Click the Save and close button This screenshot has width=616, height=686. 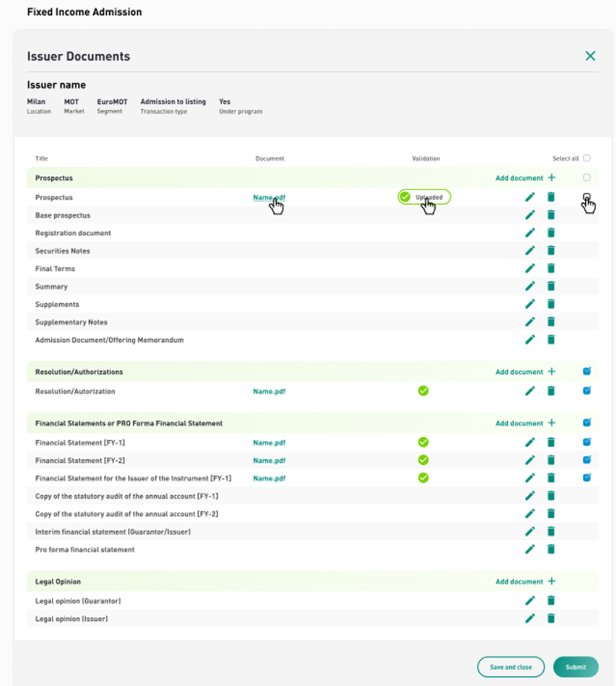(x=510, y=667)
